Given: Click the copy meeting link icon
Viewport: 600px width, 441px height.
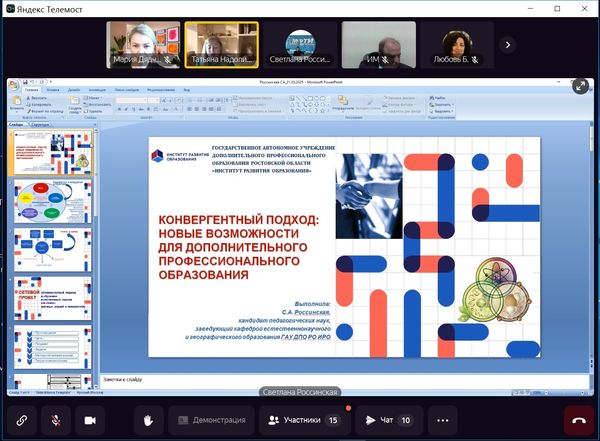Looking at the screenshot, I should 22,420.
